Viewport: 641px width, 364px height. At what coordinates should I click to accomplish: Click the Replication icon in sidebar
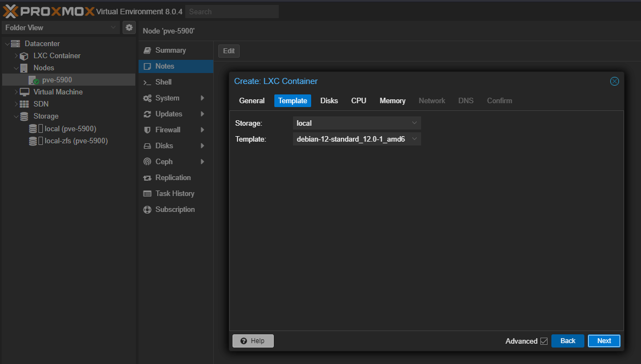coord(147,178)
